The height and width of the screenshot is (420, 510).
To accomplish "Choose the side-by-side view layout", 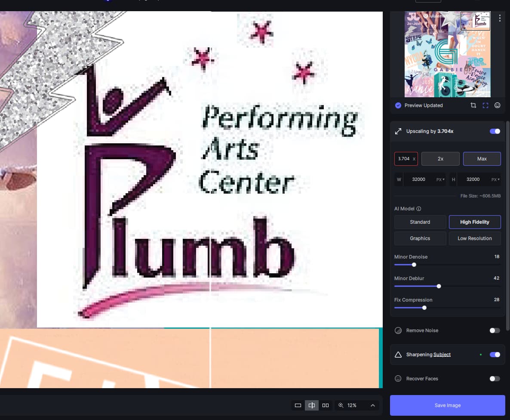I will click(326, 405).
